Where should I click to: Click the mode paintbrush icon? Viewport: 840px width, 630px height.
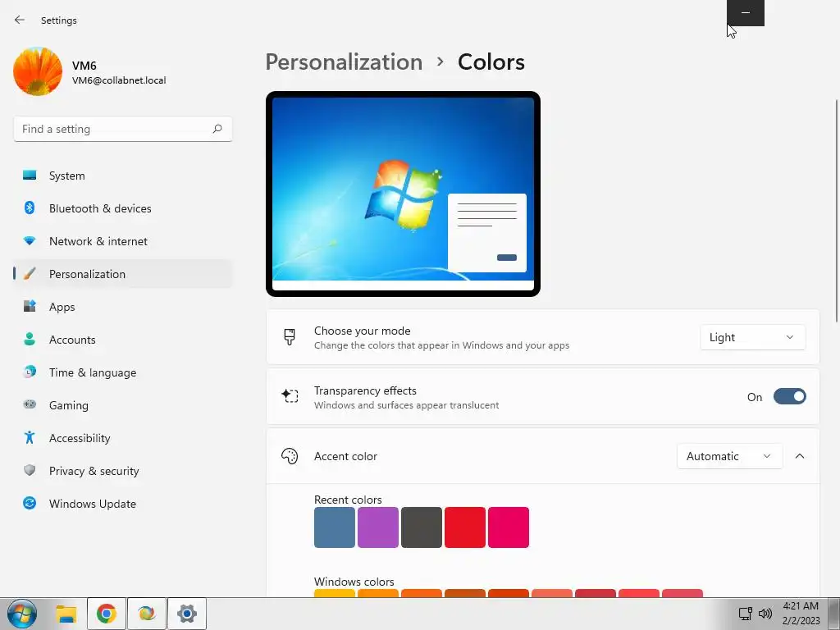290,337
